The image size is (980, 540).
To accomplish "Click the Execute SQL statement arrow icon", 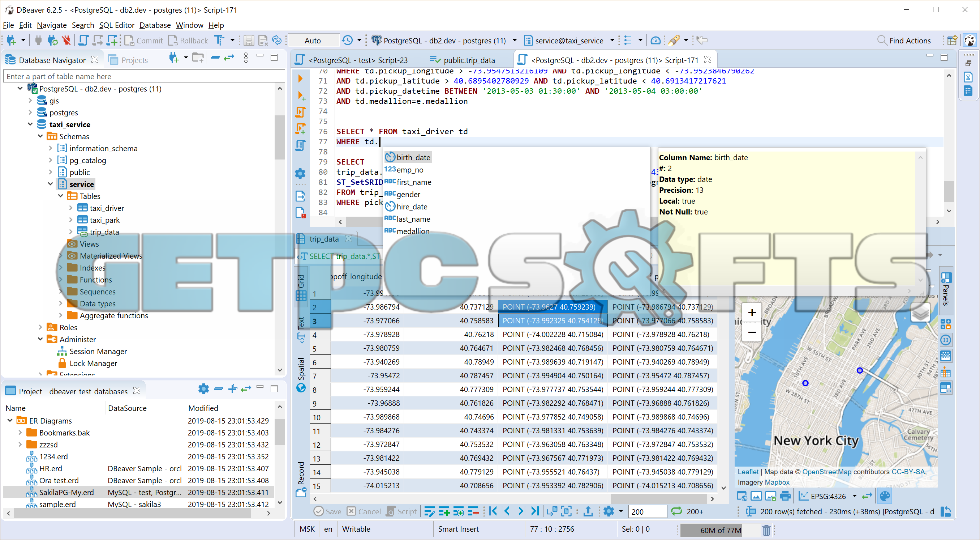I will point(300,79).
